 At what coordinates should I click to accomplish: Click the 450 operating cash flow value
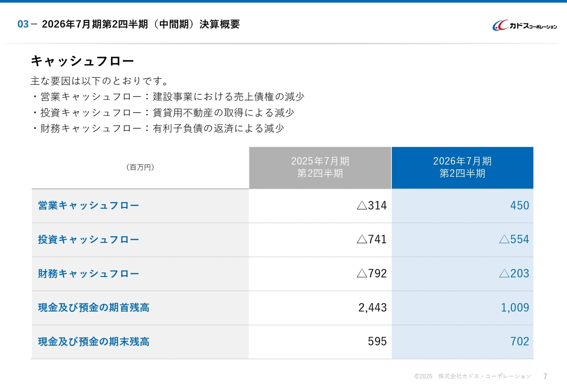tap(519, 206)
